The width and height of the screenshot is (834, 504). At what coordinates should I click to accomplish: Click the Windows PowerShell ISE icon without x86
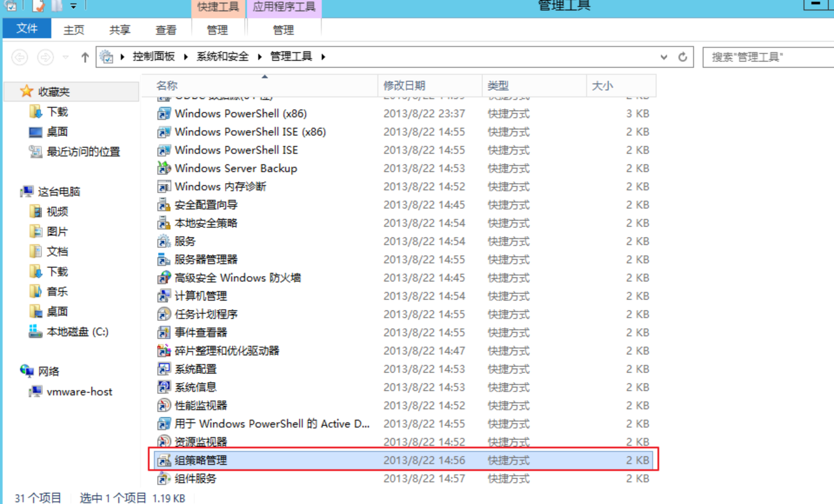[164, 150]
